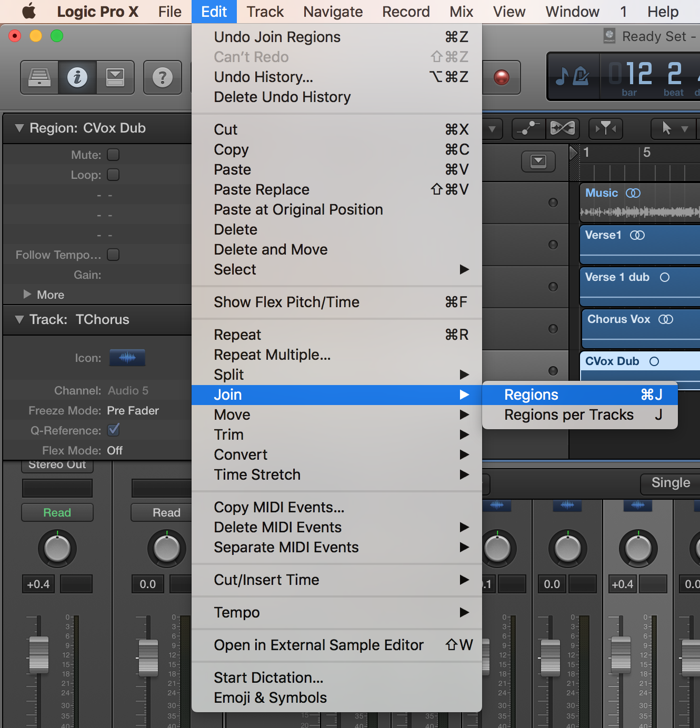The height and width of the screenshot is (728, 700).
Task: Toggle the Loop checkbox for region
Action: coord(113,175)
